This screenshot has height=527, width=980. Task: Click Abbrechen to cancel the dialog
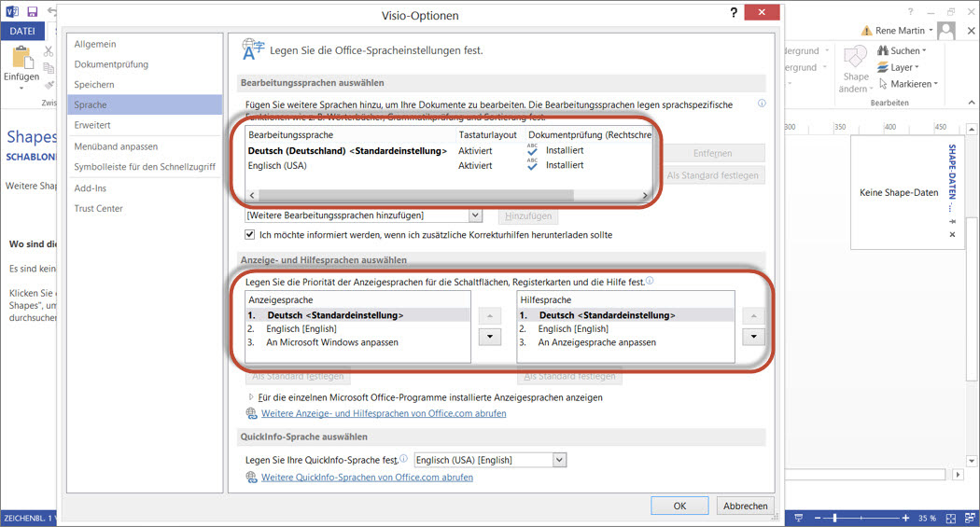745,506
